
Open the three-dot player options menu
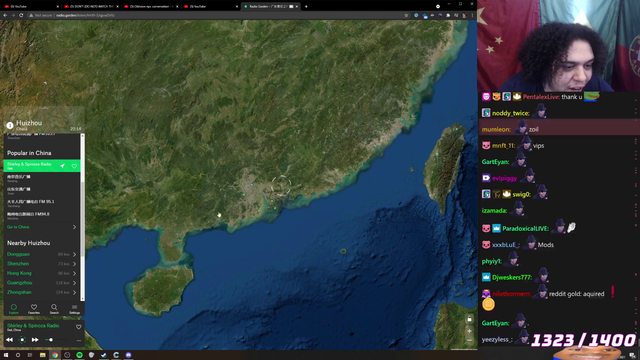tap(79, 340)
